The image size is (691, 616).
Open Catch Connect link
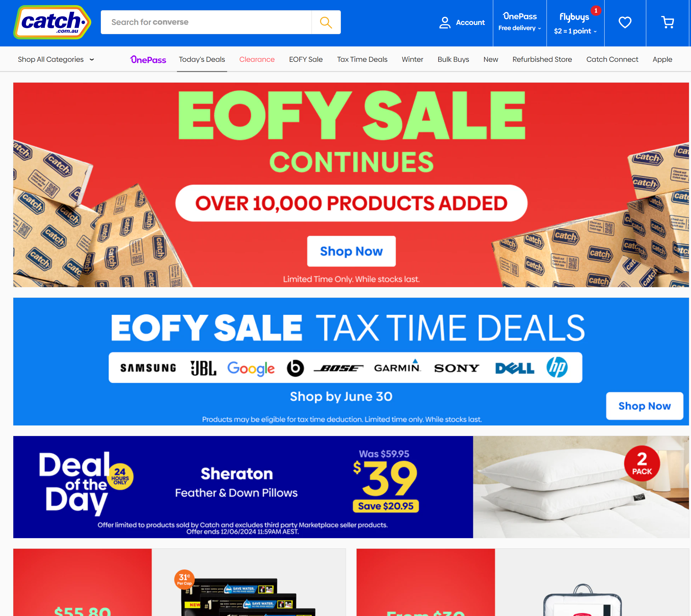(x=612, y=59)
